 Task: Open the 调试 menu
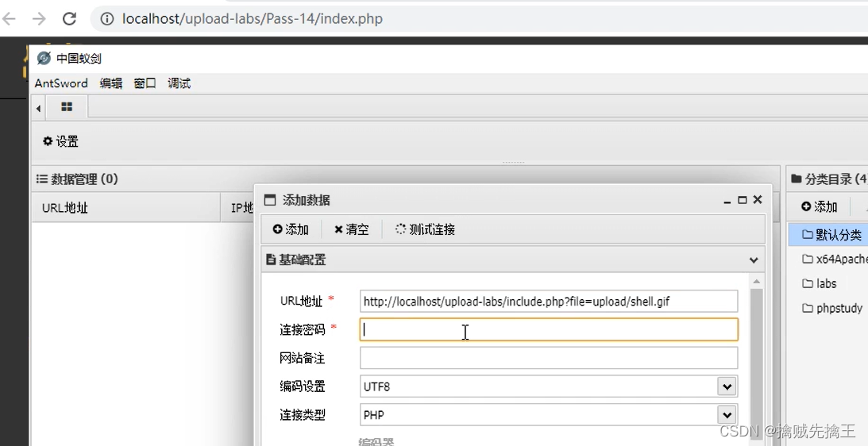(179, 83)
